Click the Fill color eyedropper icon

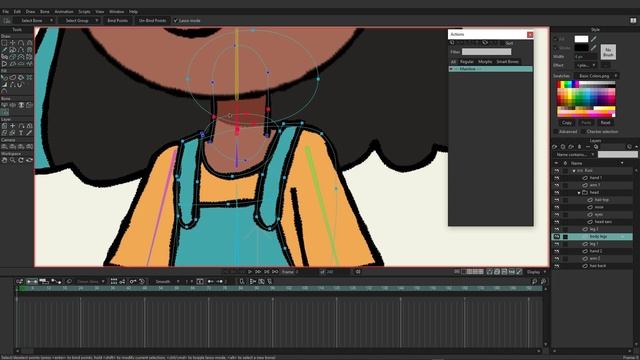(x=593, y=39)
